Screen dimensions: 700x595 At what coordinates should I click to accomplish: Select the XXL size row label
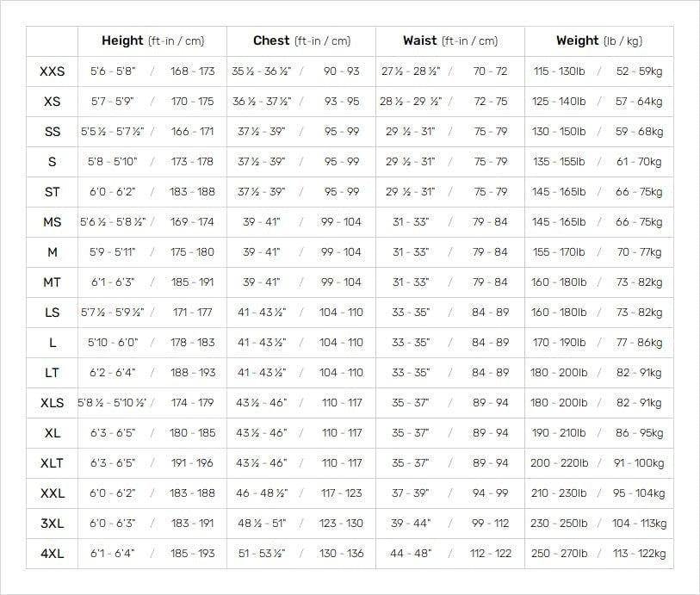(53, 493)
